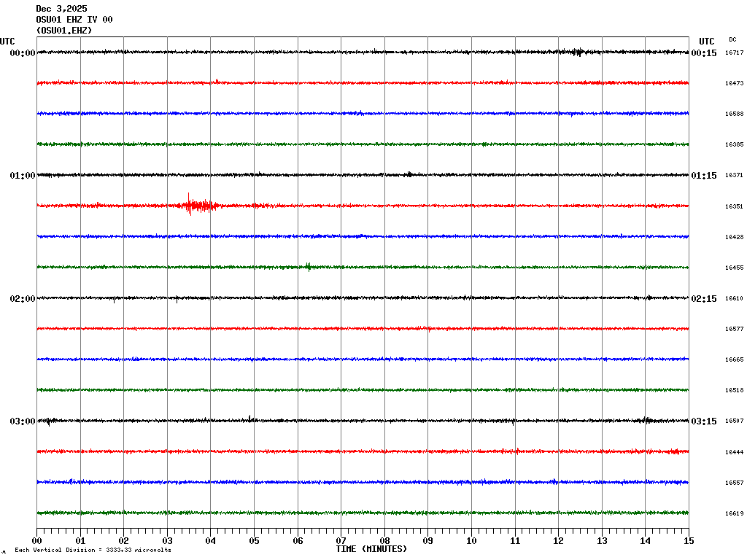Viewport: 747px width, 560px height.
Task: Click the "(OSU01.EHZ)" channel label
Action: click(64, 31)
